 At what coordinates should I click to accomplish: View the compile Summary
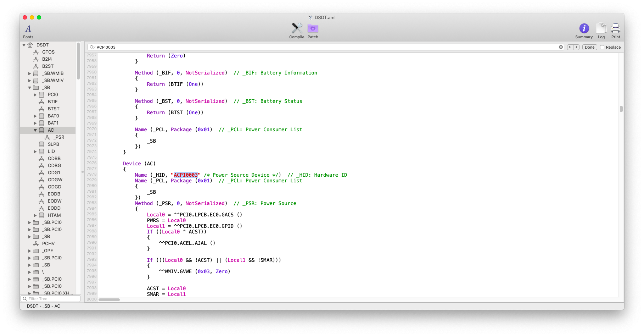(583, 29)
